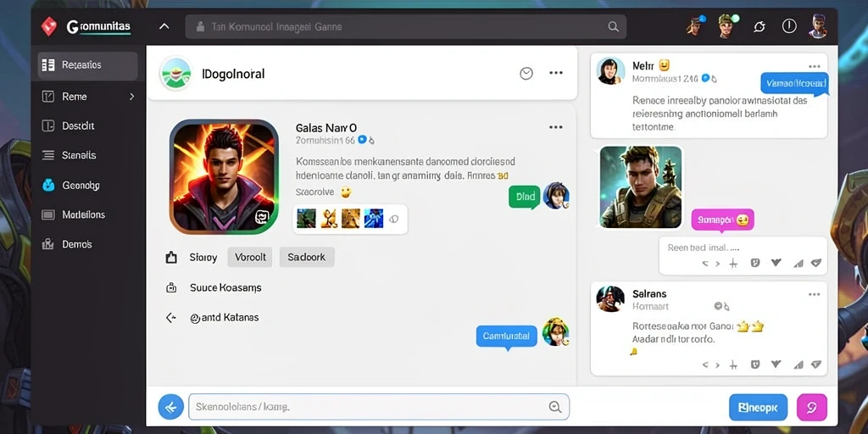868x434 pixels.
Task: Click the blue back arrow circle button
Action: click(x=171, y=408)
